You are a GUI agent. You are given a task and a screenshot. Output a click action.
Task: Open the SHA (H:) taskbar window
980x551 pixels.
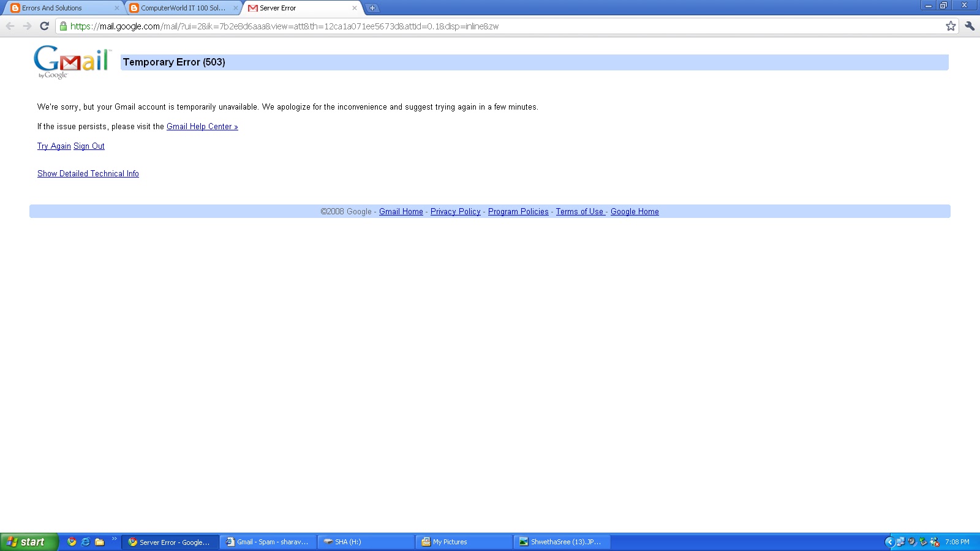(x=366, y=542)
